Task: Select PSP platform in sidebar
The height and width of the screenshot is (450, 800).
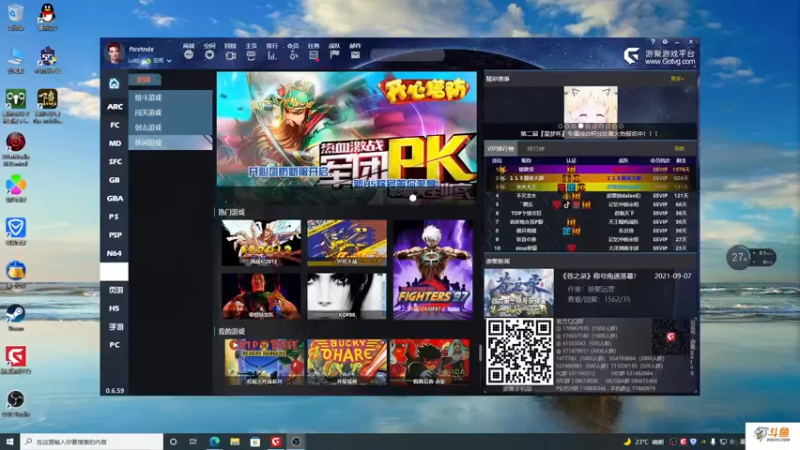Action: (115, 235)
